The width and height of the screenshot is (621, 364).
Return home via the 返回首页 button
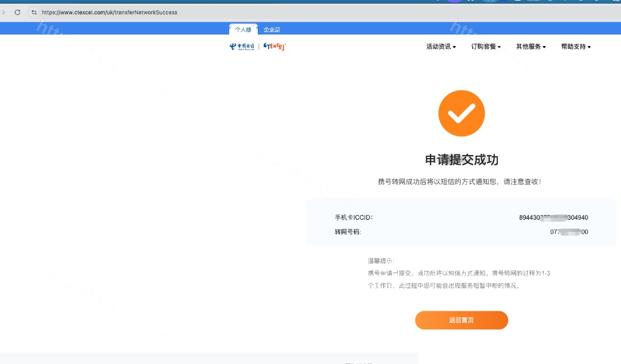coord(462,320)
